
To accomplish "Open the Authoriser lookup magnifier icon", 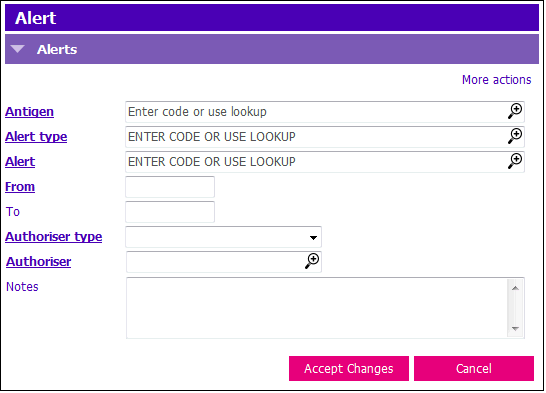I will pyautogui.click(x=312, y=261).
